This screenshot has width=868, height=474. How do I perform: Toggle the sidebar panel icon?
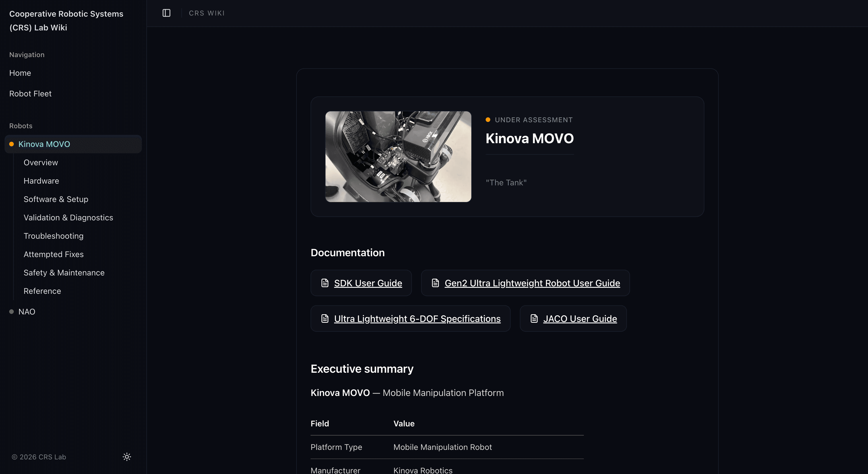[x=166, y=13]
